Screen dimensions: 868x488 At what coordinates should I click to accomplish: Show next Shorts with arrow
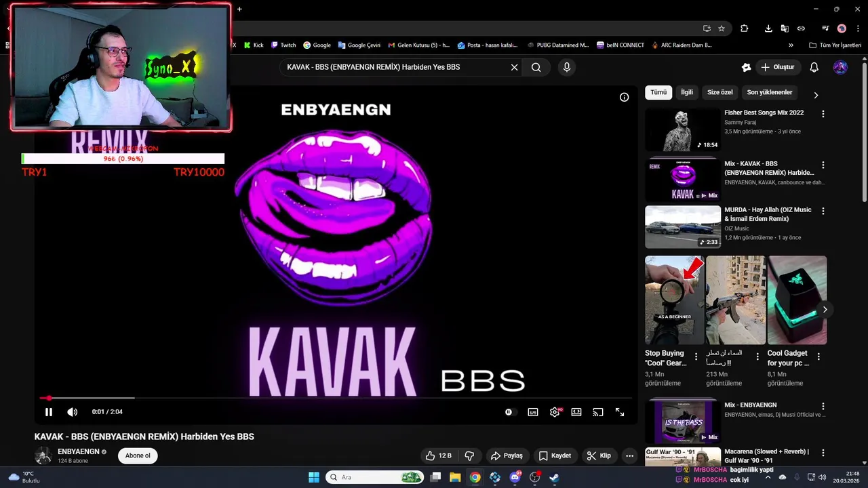point(825,310)
